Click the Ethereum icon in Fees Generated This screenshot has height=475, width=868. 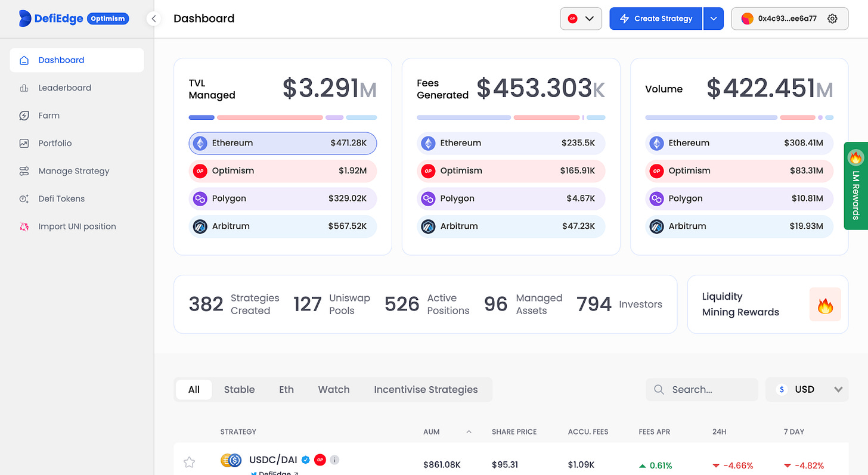428,143
